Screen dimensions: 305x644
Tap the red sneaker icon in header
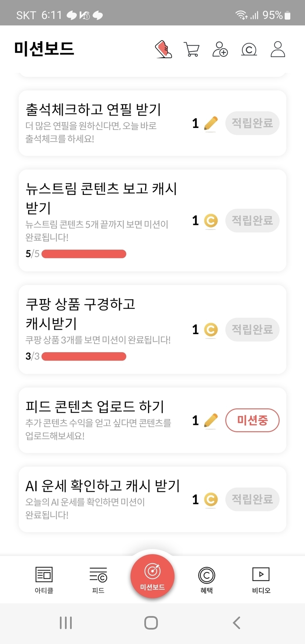[164, 49]
